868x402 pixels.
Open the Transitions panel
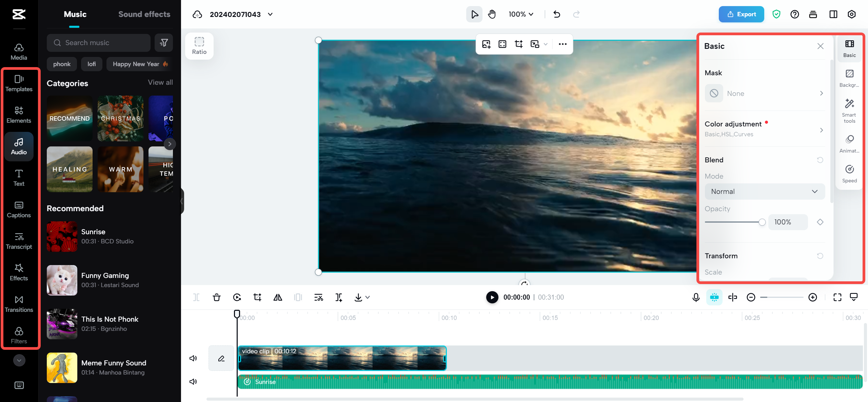[19, 304]
